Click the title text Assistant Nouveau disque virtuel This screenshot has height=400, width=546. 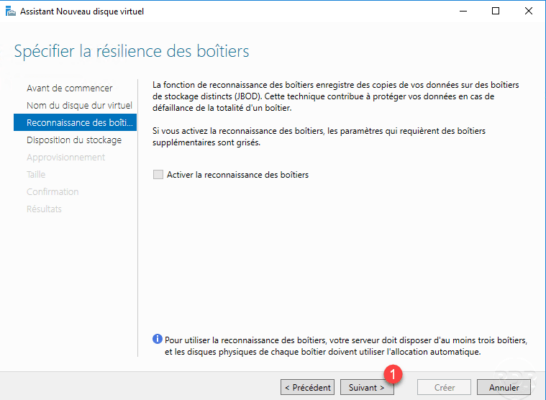(82, 11)
